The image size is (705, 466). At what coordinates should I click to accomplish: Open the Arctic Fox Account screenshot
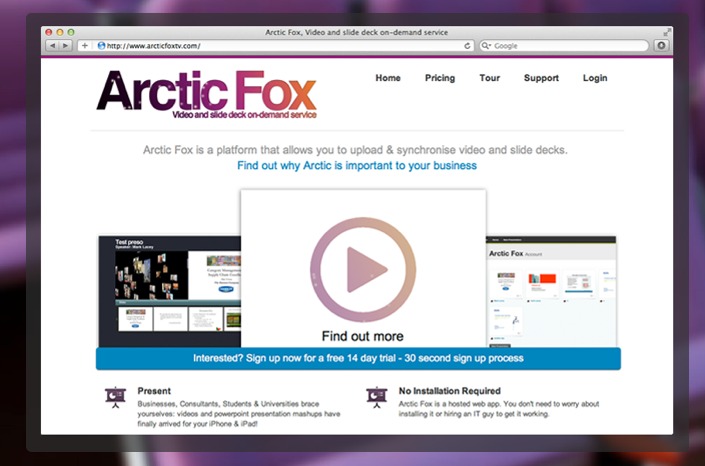click(551, 291)
